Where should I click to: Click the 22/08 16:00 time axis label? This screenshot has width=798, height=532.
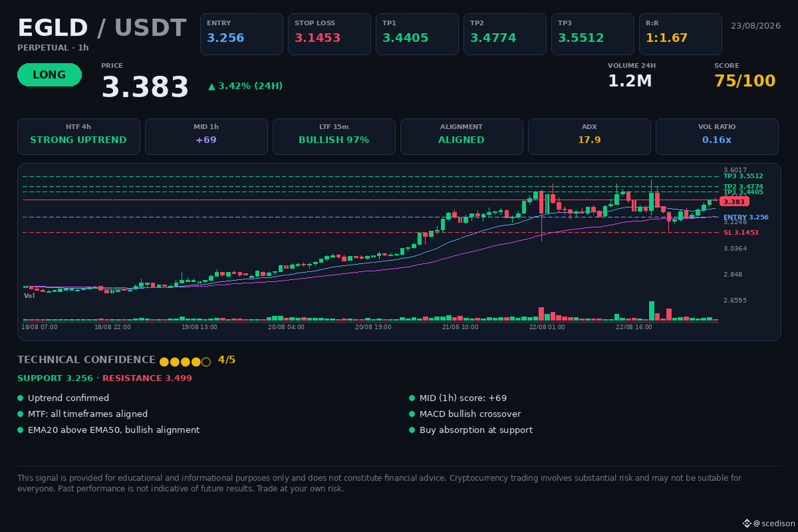(x=634, y=327)
